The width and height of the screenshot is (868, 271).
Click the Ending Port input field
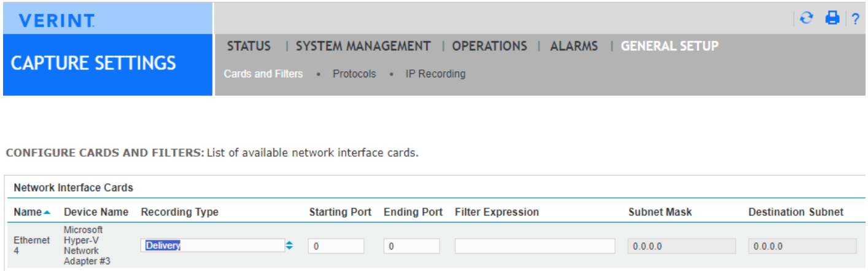(x=411, y=246)
